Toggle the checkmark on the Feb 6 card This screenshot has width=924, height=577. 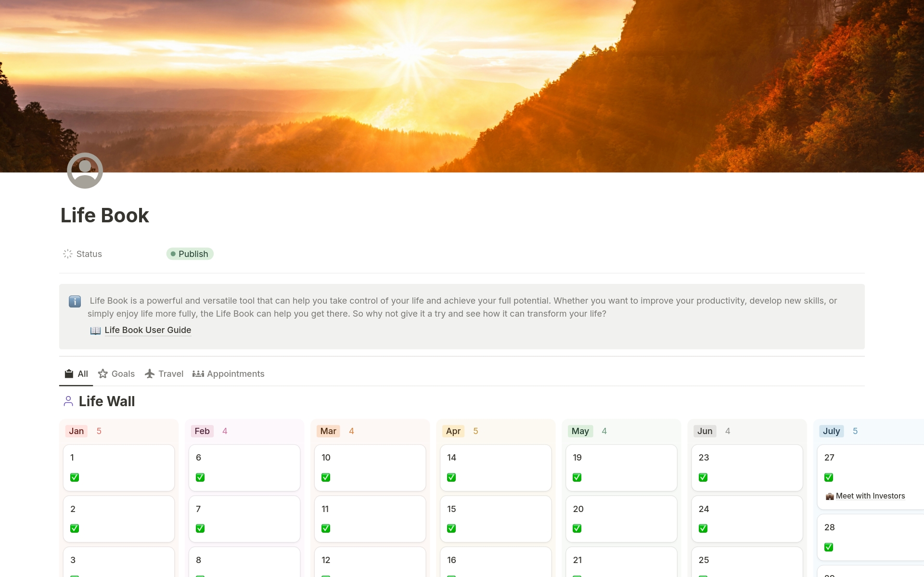[200, 477]
